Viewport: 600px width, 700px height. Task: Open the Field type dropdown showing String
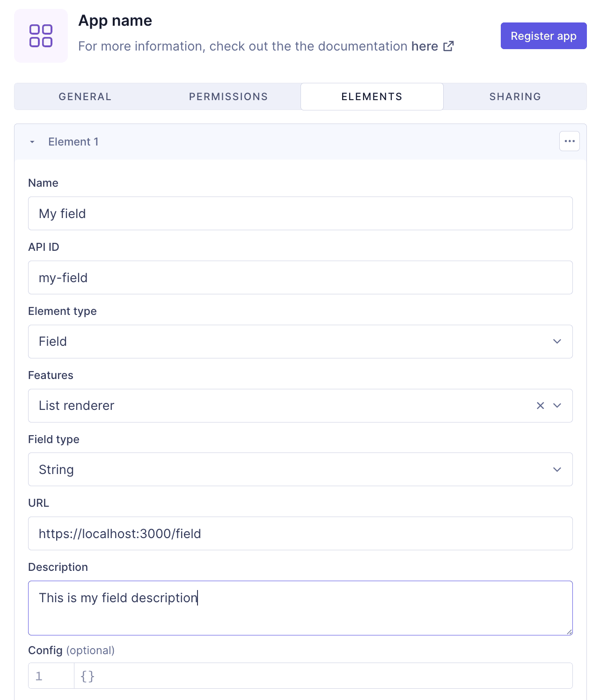pyautogui.click(x=300, y=469)
